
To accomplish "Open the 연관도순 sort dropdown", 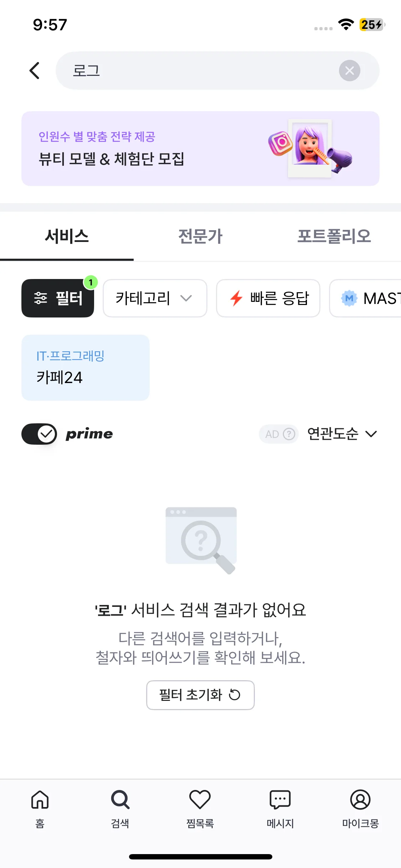I will pyautogui.click(x=342, y=434).
